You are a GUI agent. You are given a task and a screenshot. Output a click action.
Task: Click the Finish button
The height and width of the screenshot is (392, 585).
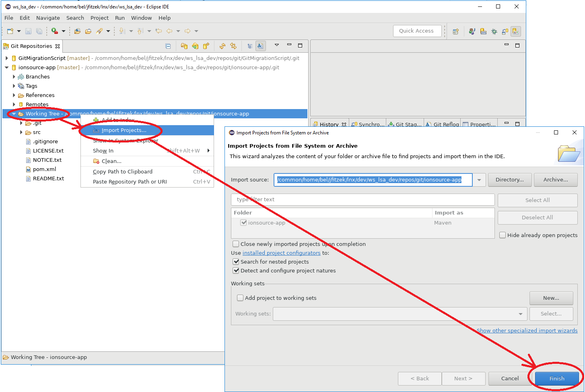(557, 378)
